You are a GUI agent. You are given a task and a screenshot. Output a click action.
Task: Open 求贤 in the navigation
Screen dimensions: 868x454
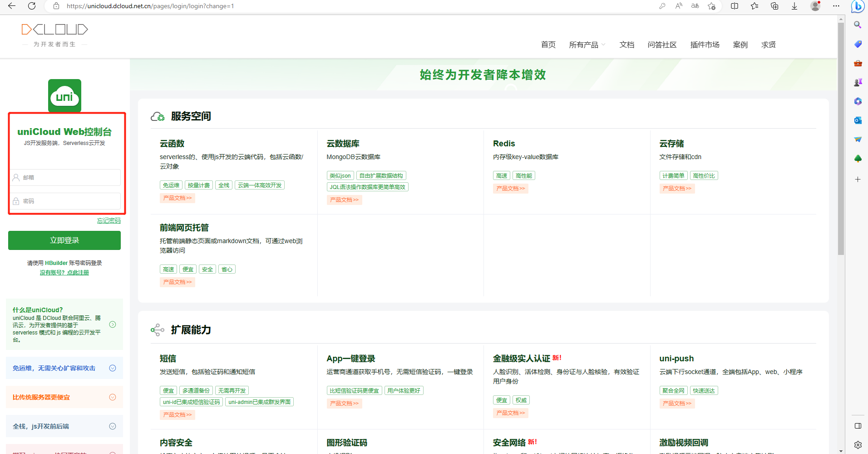[x=769, y=45]
